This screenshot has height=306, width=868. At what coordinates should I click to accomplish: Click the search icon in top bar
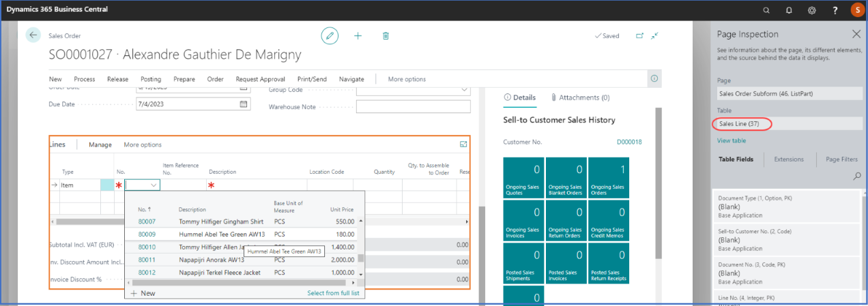click(x=766, y=10)
